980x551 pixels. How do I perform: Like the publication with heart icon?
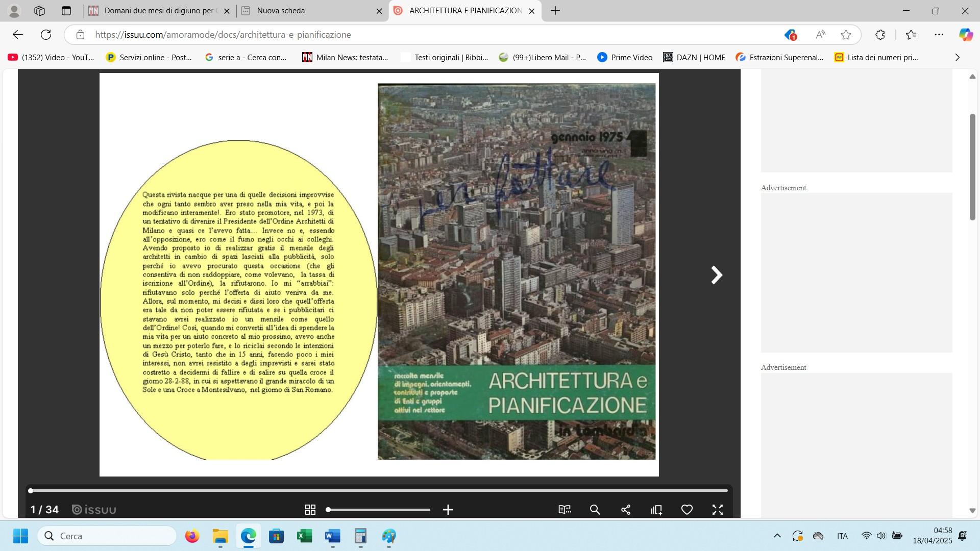(687, 510)
